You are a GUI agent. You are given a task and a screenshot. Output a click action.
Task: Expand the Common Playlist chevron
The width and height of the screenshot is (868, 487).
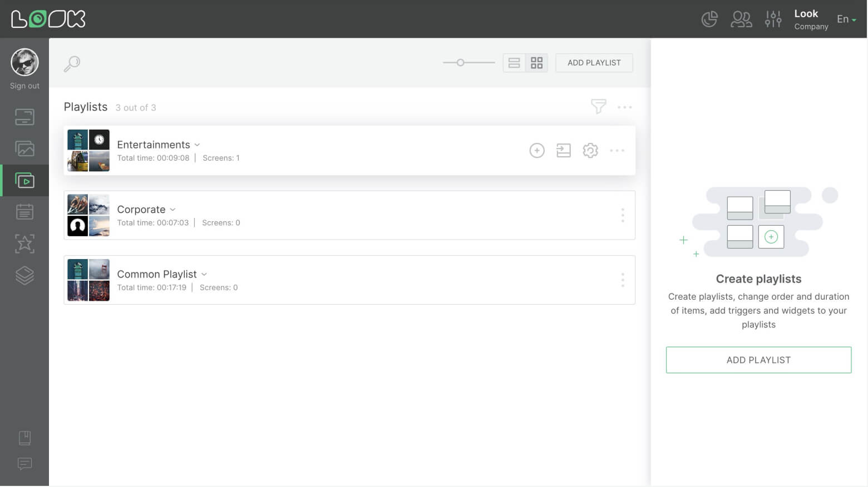pyautogui.click(x=204, y=275)
